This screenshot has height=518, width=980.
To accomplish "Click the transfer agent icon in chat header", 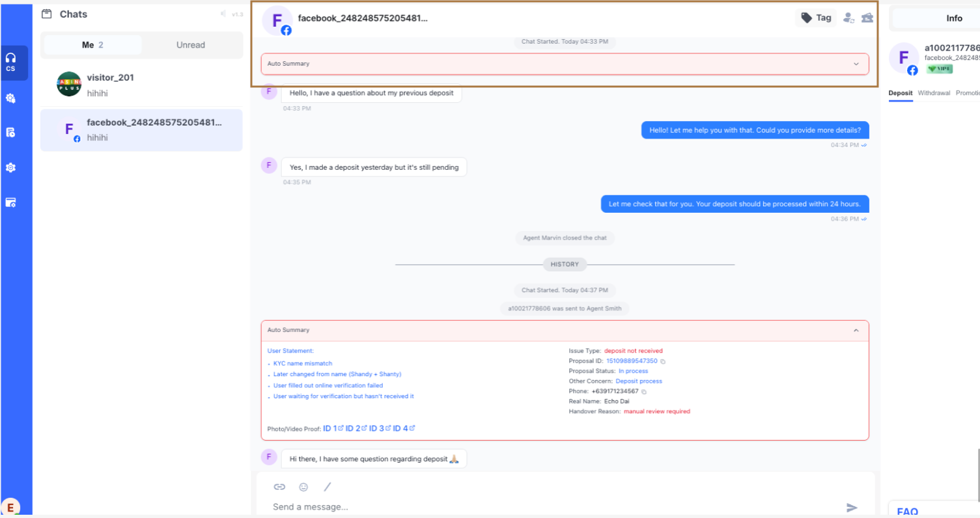I will click(848, 18).
